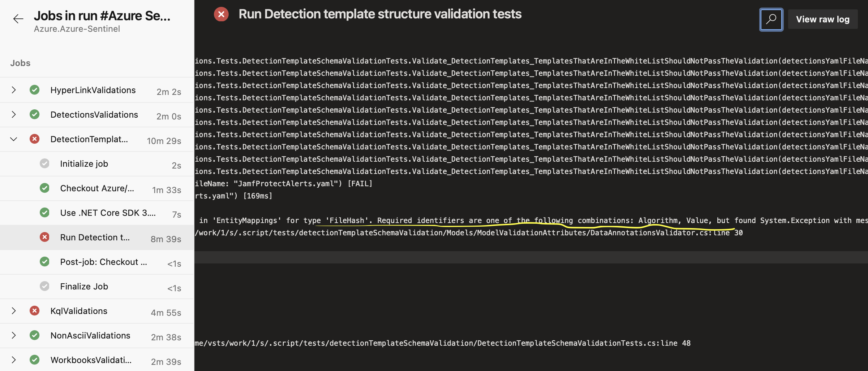Click the green success icon beside HyperLinkValidations

[x=34, y=90]
